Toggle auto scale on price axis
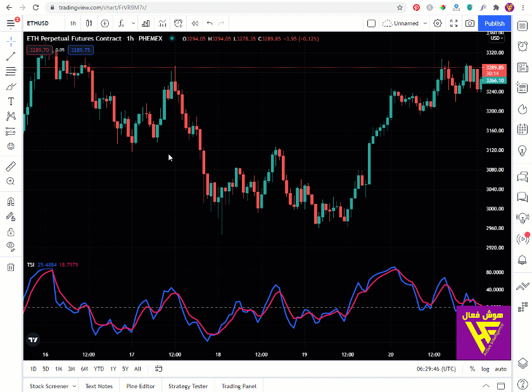The width and height of the screenshot is (532, 392). [x=500, y=369]
